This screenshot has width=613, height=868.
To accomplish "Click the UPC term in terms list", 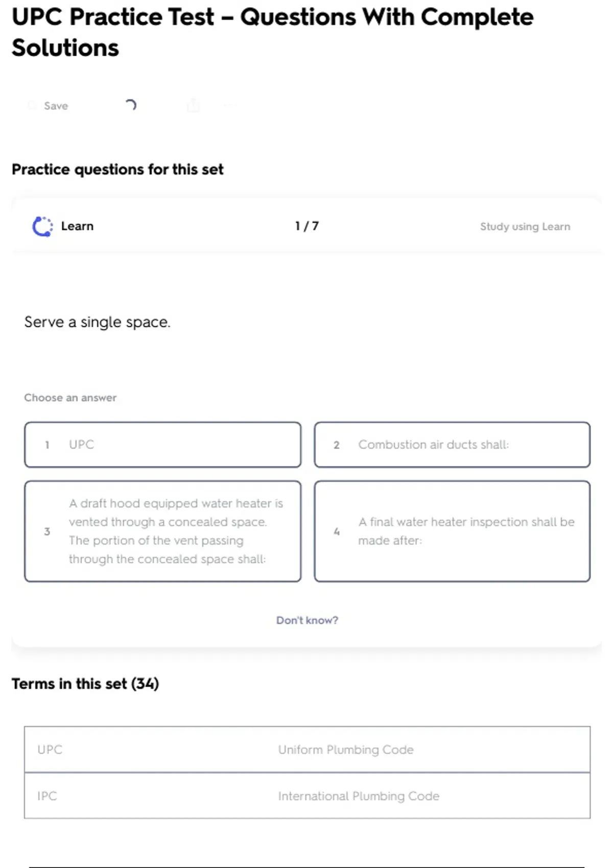I will [50, 750].
